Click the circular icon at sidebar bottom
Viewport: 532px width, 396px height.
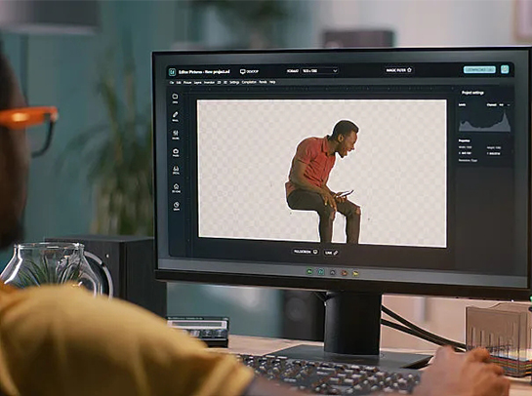tap(177, 206)
